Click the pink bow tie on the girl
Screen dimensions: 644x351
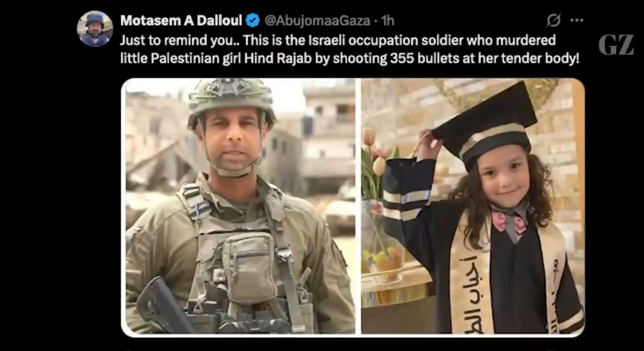509,222
